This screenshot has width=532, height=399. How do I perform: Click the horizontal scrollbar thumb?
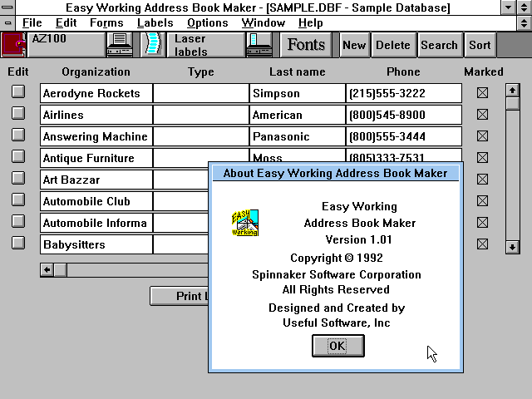point(61,270)
